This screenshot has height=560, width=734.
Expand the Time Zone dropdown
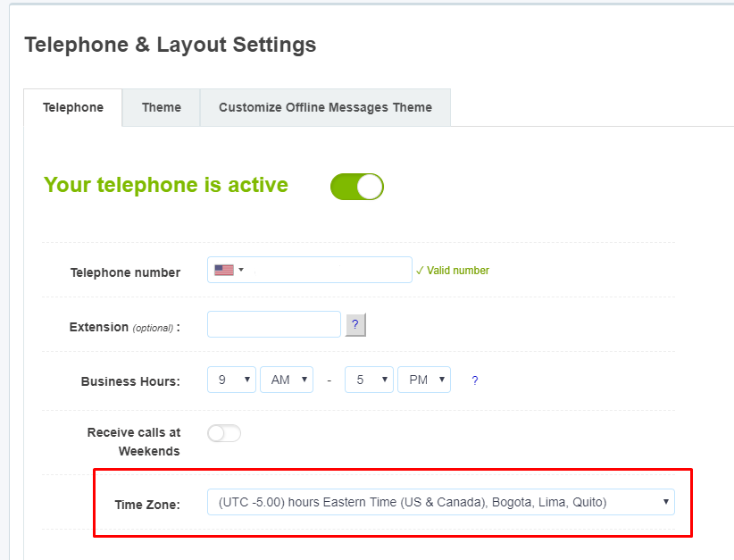(441, 502)
